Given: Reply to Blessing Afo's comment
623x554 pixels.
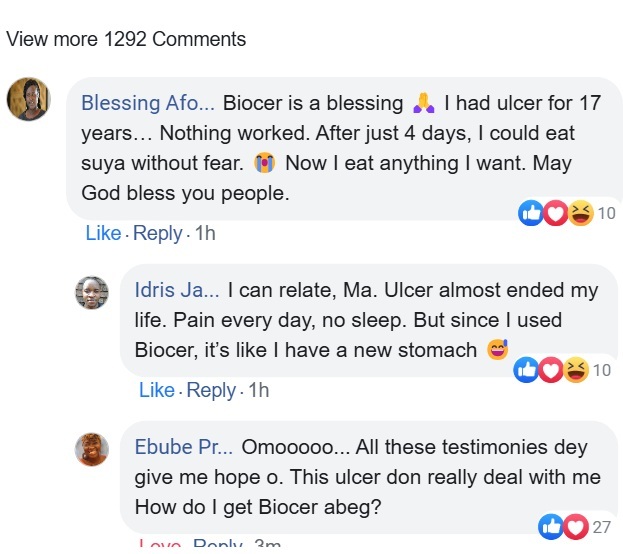Looking at the screenshot, I should coord(157,233).
